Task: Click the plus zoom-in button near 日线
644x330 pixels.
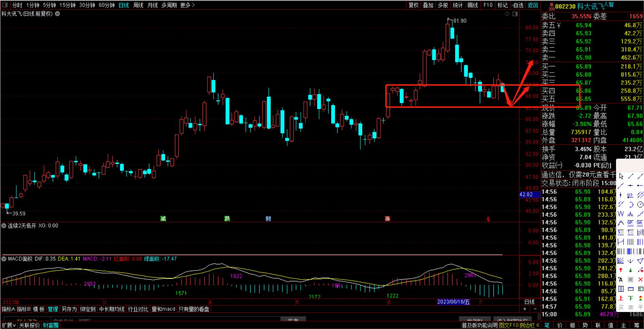Action: click(x=525, y=309)
